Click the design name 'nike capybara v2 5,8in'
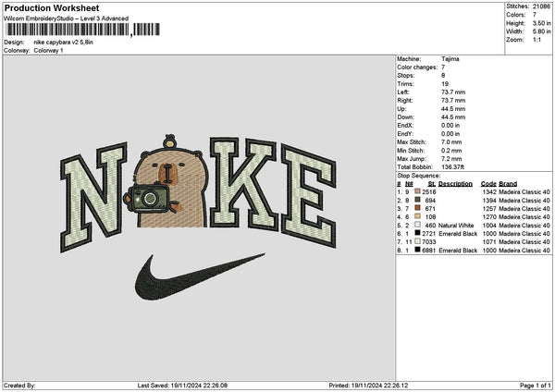 (x=63, y=43)
